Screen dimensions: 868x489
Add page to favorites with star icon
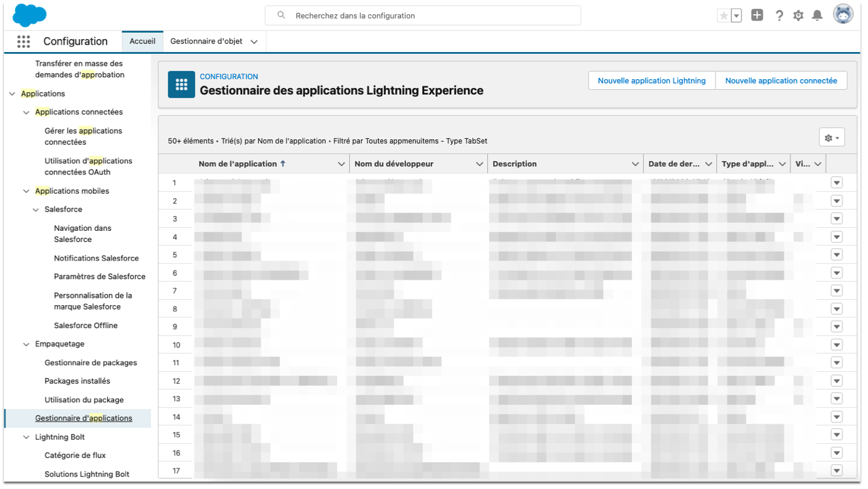(x=723, y=15)
